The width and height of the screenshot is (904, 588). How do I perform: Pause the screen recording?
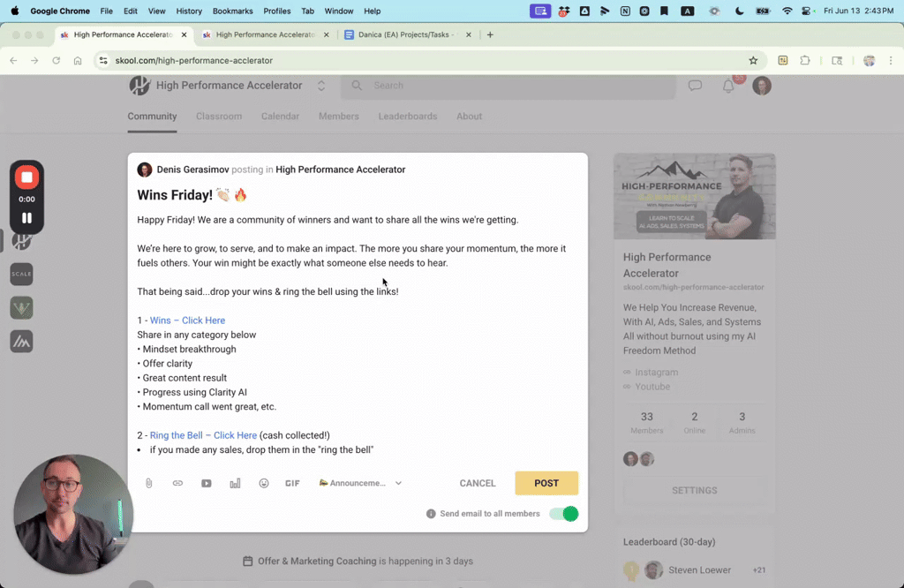26,218
